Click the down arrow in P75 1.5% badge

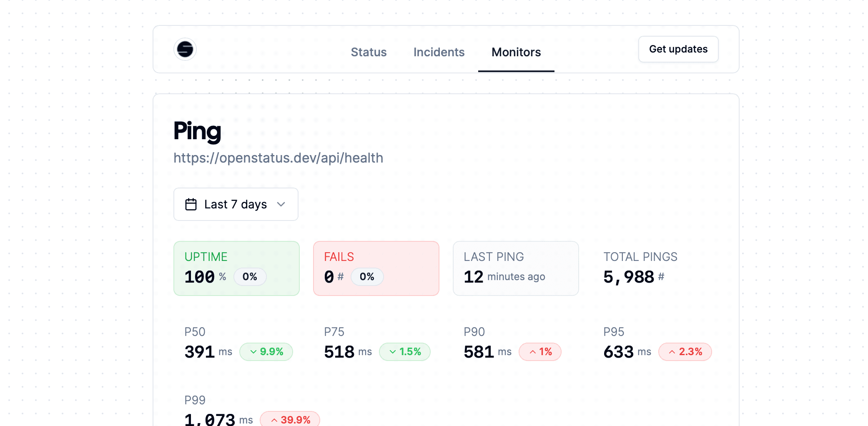pos(393,352)
